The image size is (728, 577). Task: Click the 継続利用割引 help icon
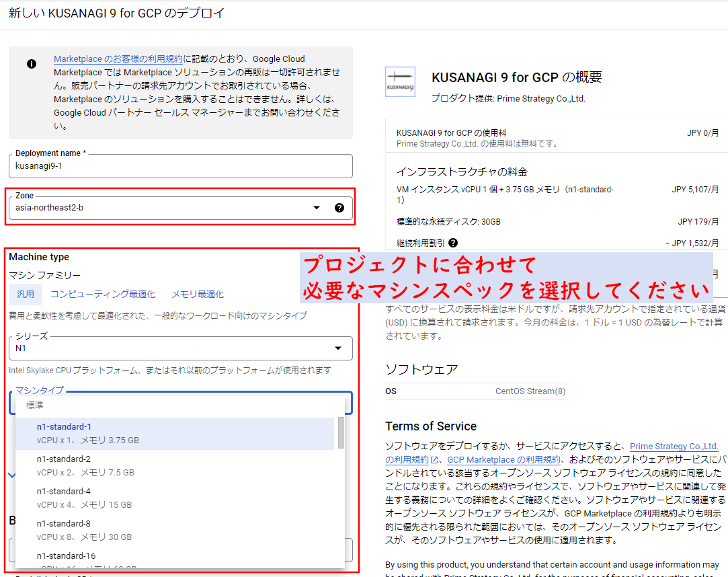pyautogui.click(x=453, y=243)
